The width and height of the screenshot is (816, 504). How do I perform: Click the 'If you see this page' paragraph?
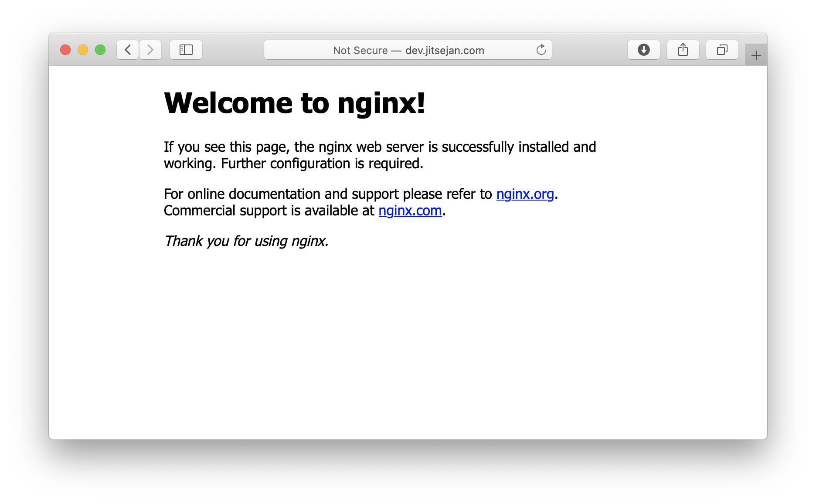click(x=380, y=155)
